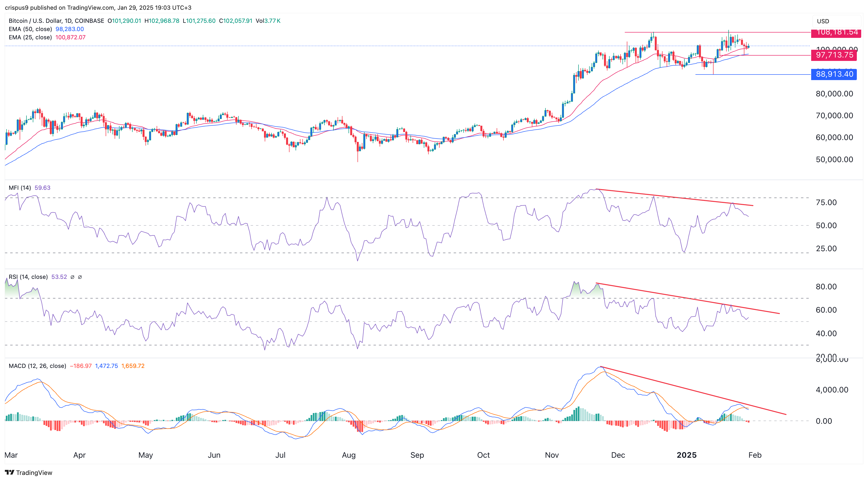Click the TradingView logo at bottom left

[29, 473]
